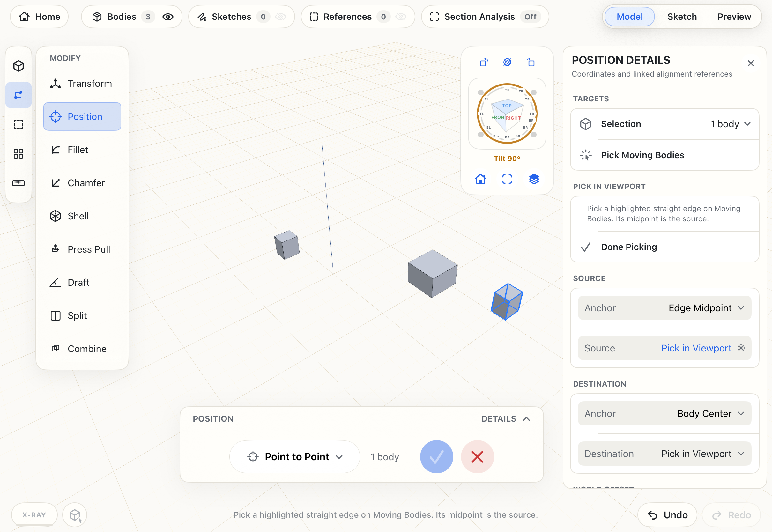Viewport: 772px width, 532px height.
Task: Click the home view icon under the view cube
Action: (480, 179)
